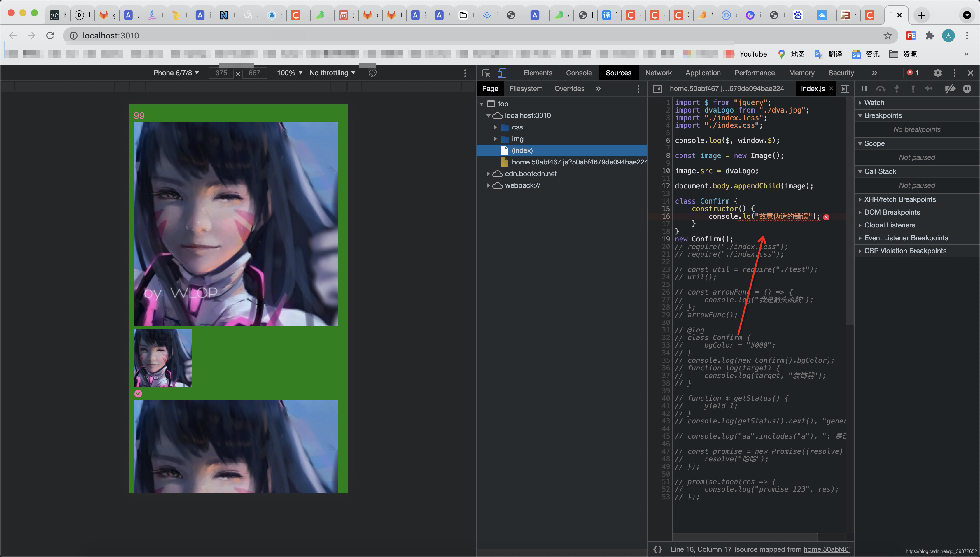
Task: Click site information icon in address bar
Action: pos(73,36)
